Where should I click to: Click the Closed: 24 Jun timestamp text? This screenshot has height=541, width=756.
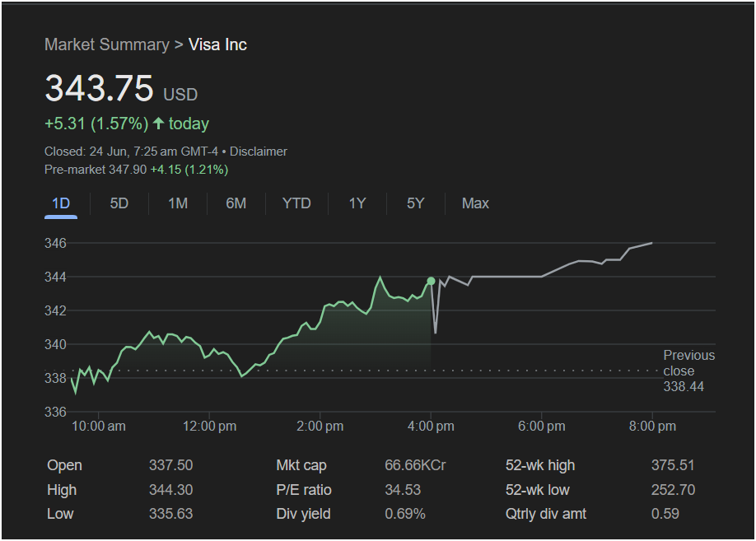point(131,152)
